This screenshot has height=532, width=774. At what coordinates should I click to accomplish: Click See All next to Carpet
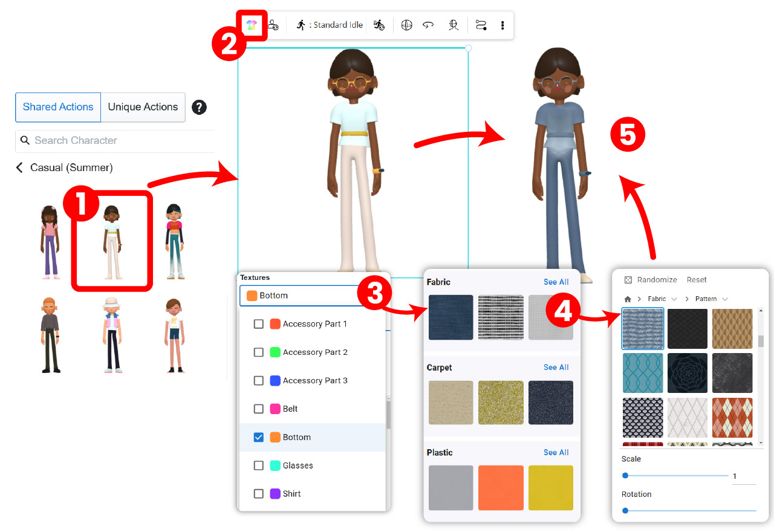tap(556, 368)
